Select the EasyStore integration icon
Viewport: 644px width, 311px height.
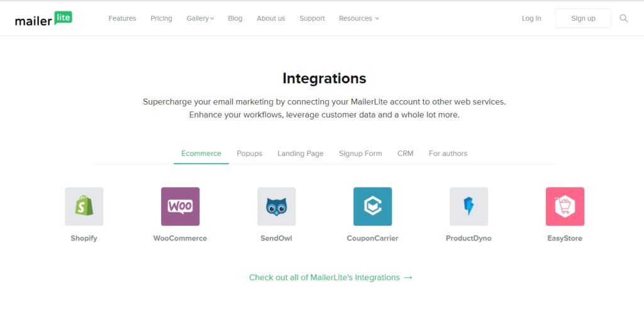[565, 206]
